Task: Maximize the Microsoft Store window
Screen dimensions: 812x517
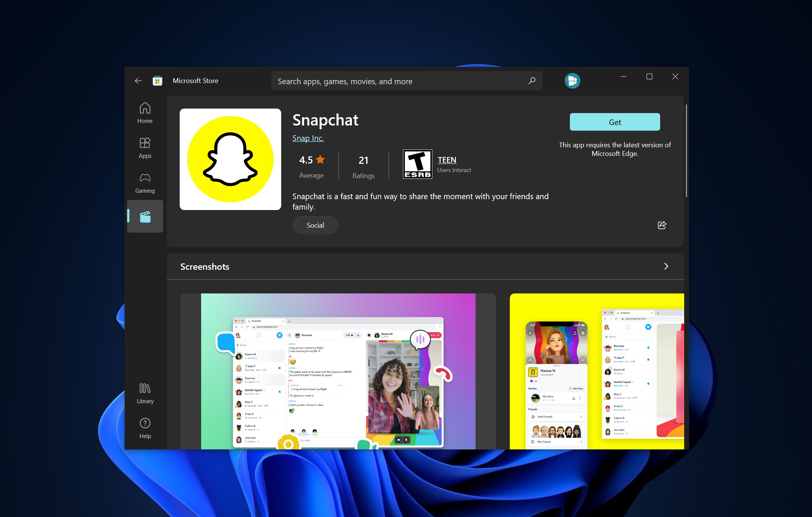Action: tap(649, 77)
